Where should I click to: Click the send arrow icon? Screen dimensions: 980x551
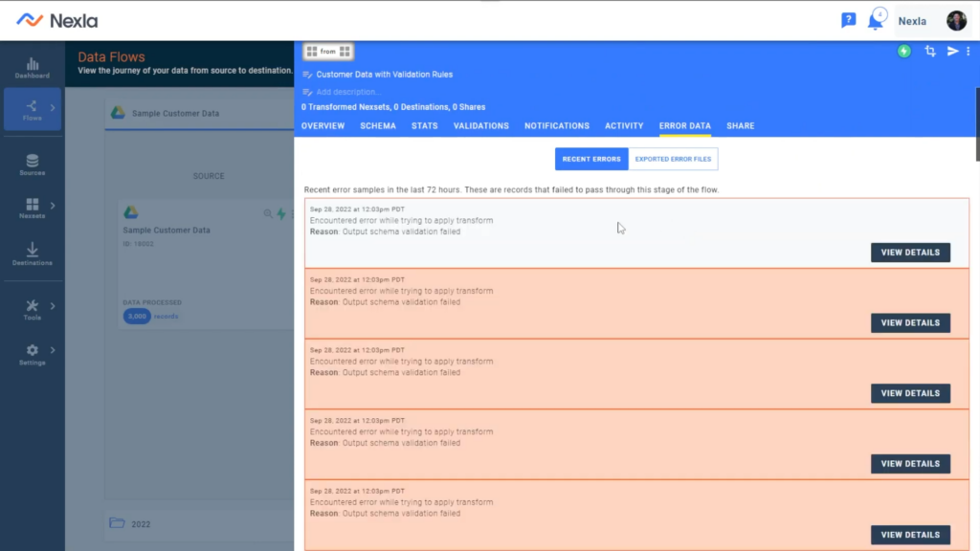click(x=952, y=52)
